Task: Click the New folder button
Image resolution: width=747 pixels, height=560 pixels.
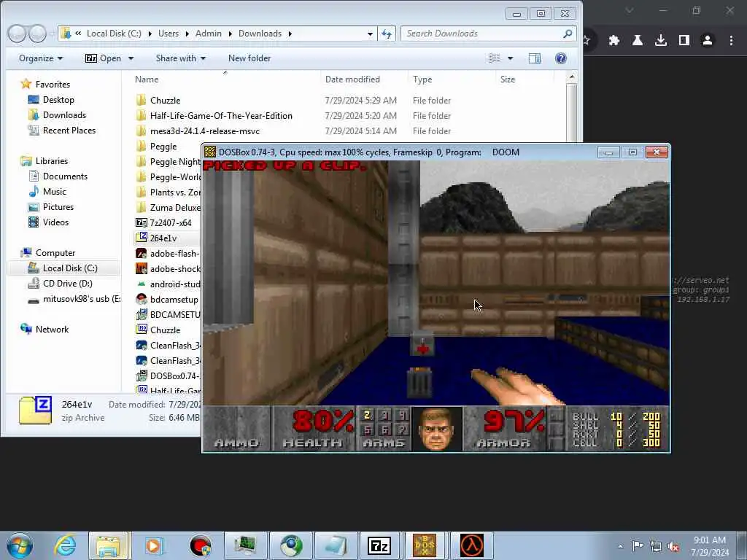Action: (249, 58)
